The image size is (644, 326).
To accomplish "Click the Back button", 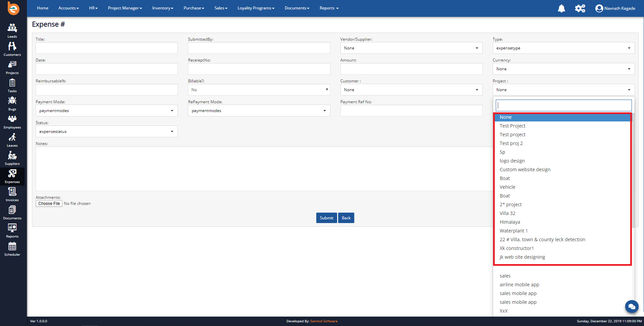I will (x=346, y=218).
